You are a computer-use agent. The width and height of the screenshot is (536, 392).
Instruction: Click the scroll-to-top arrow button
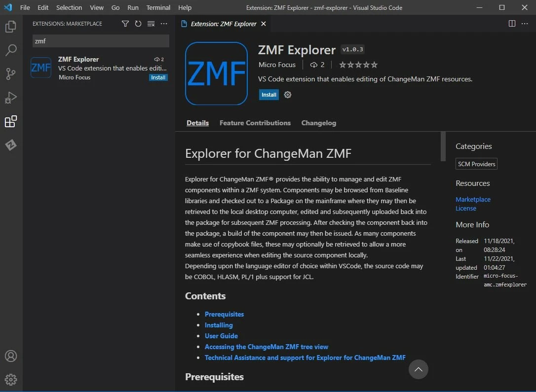point(419,369)
